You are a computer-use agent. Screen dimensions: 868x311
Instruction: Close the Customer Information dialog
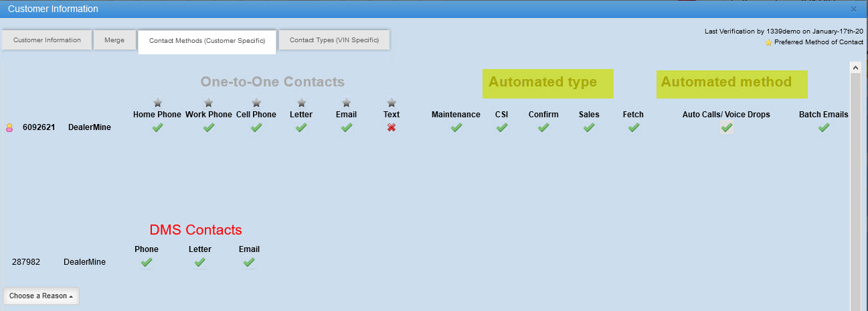pos(853,9)
